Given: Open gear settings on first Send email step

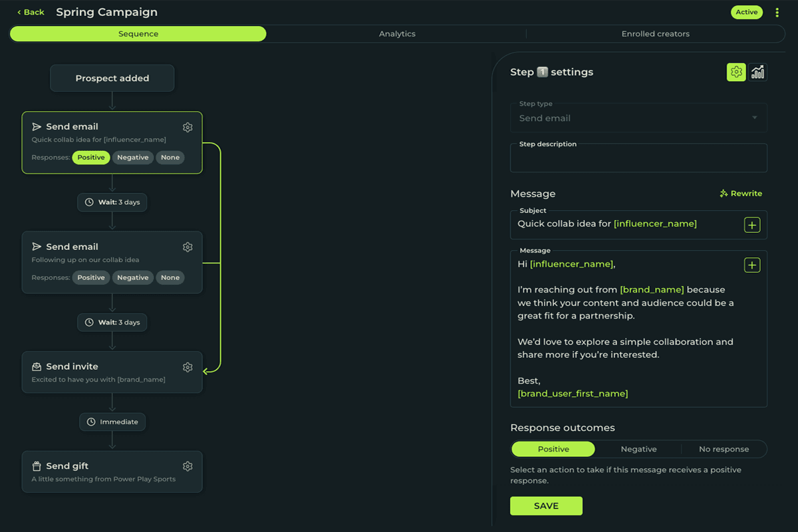Looking at the screenshot, I should pyautogui.click(x=188, y=127).
